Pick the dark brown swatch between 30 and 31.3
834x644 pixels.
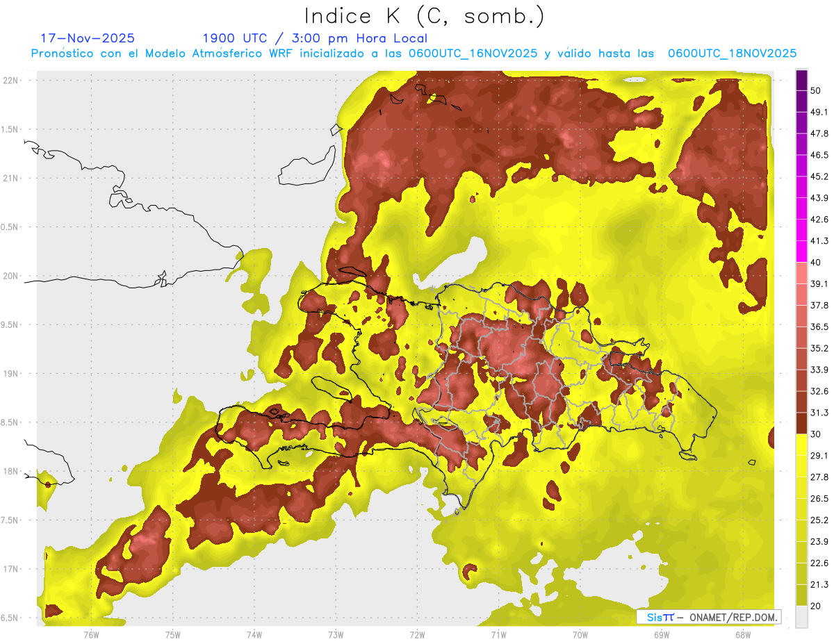click(802, 424)
